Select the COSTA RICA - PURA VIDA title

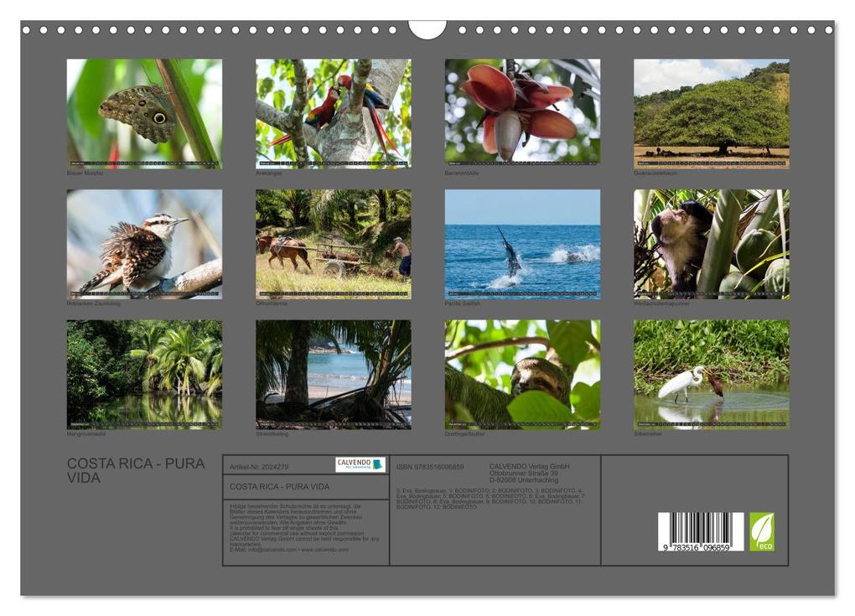[x=134, y=468]
